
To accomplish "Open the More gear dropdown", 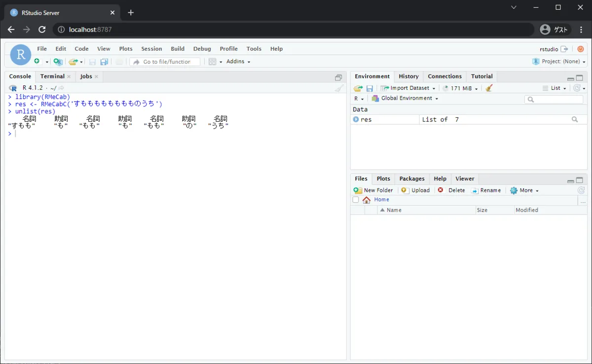I will click(x=524, y=190).
